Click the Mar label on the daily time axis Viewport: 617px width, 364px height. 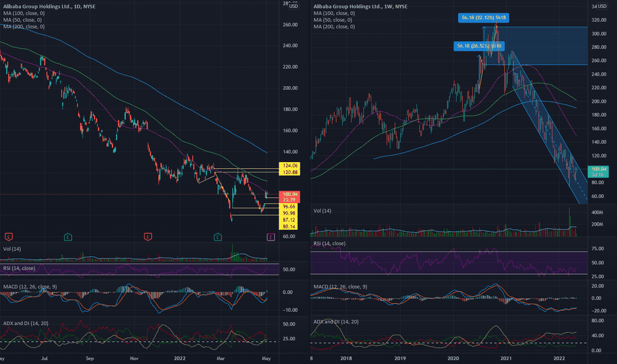coord(220,359)
